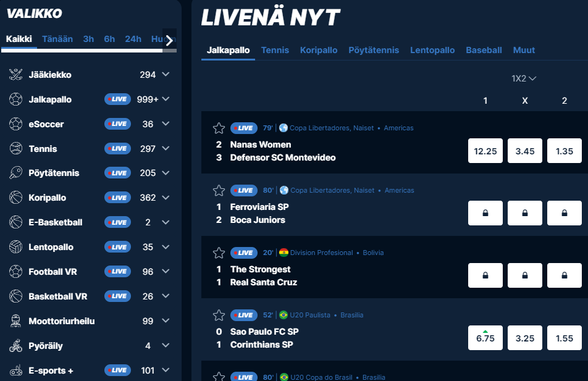Favorite the Nanas Women match with star

[219, 128]
